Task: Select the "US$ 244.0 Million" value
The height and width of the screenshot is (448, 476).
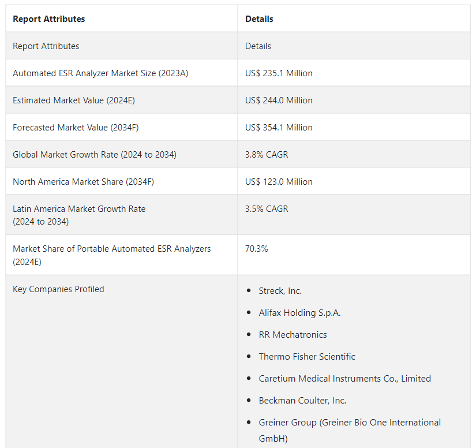Action: pyautogui.click(x=279, y=100)
